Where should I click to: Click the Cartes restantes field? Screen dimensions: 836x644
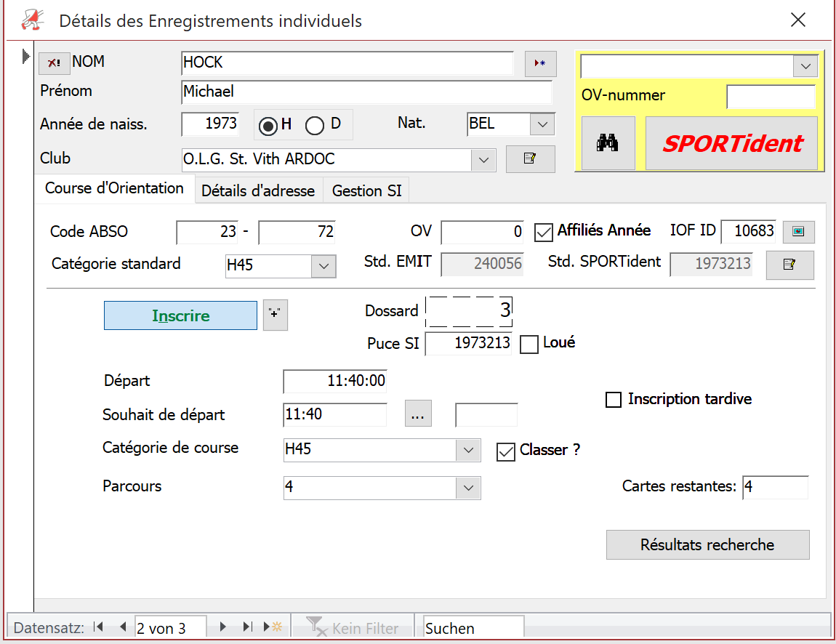pyautogui.click(x=776, y=487)
